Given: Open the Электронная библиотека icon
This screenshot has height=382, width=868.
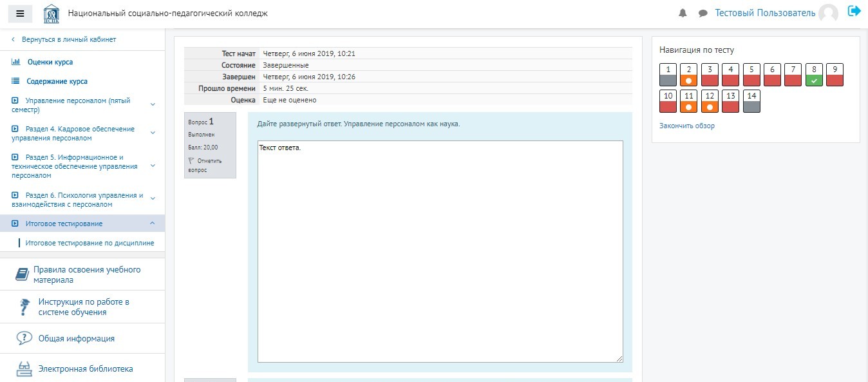Looking at the screenshot, I should click(x=24, y=369).
